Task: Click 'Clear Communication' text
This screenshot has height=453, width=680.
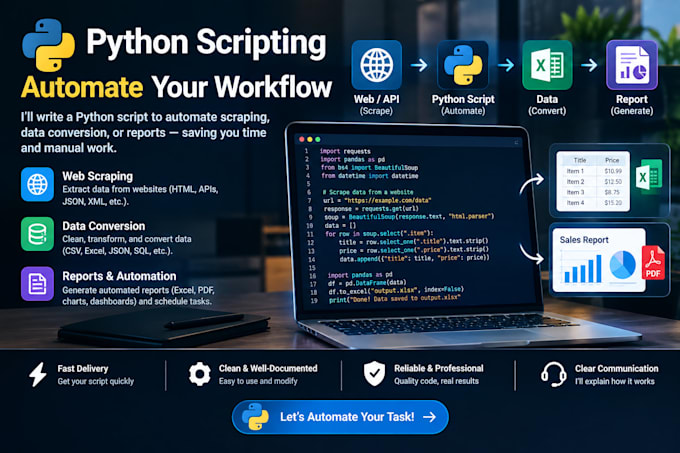Action: click(617, 368)
